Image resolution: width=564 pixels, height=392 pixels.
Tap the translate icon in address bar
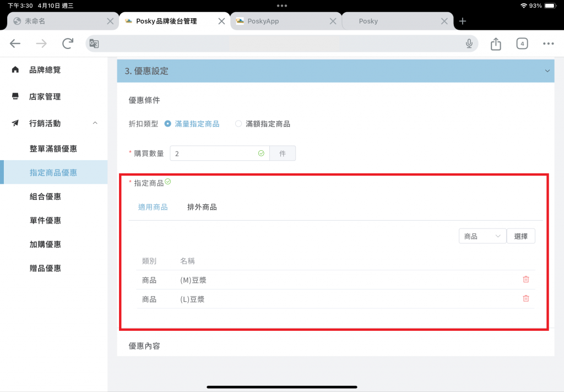pos(94,43)
